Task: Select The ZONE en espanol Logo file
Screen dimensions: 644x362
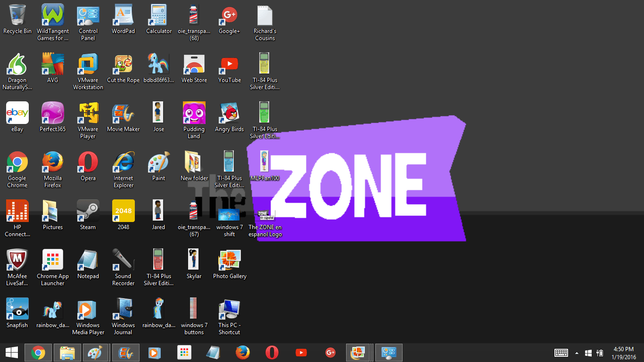Action: coord(265,224)
